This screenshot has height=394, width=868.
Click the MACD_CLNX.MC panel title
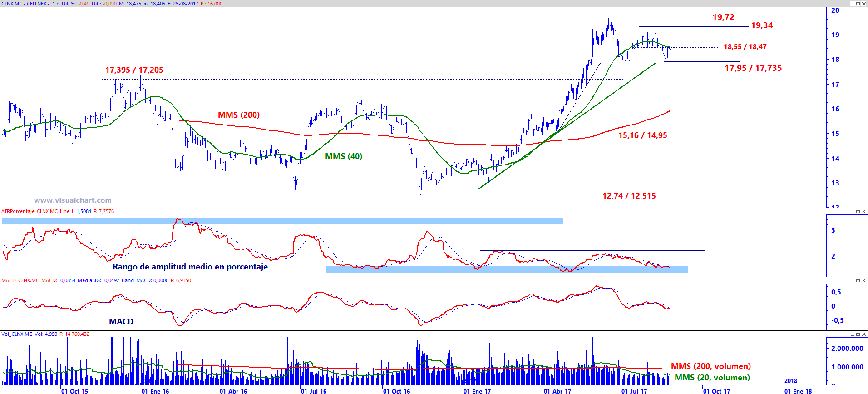point(20,281)
